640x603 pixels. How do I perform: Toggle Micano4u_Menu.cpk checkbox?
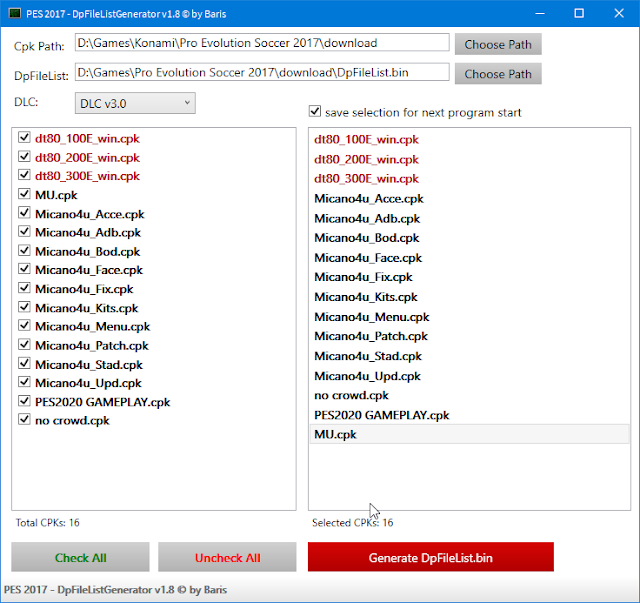click(24, 325)
